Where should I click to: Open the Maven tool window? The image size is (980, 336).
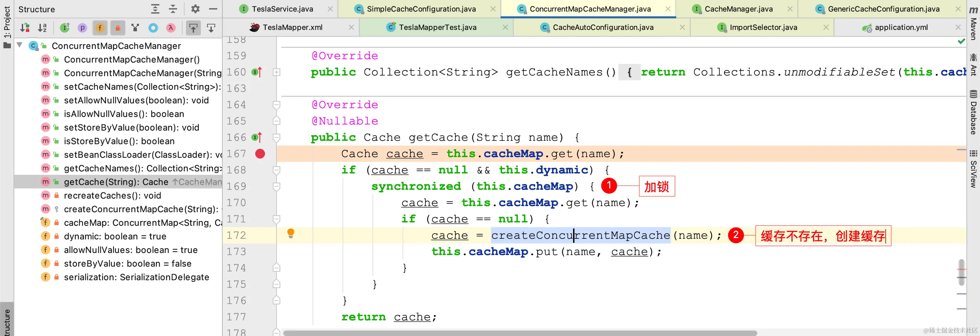coord(973,23)
